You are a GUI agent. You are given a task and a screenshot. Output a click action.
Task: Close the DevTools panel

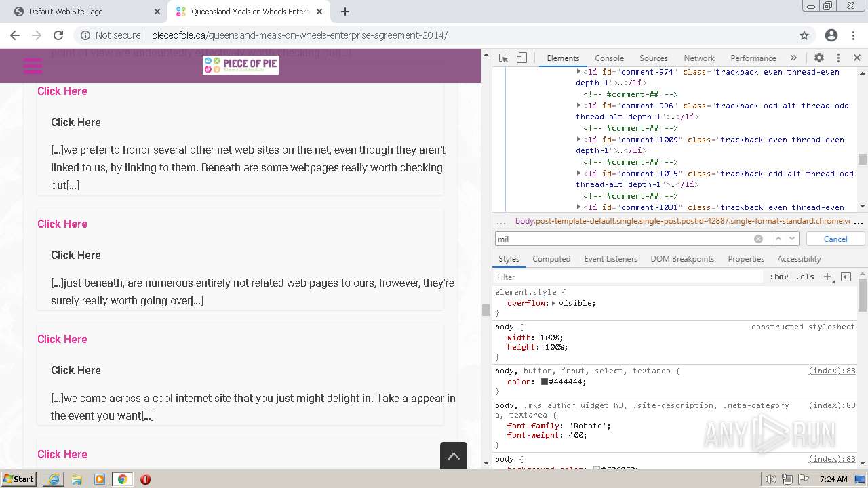[x=856, y=58]
